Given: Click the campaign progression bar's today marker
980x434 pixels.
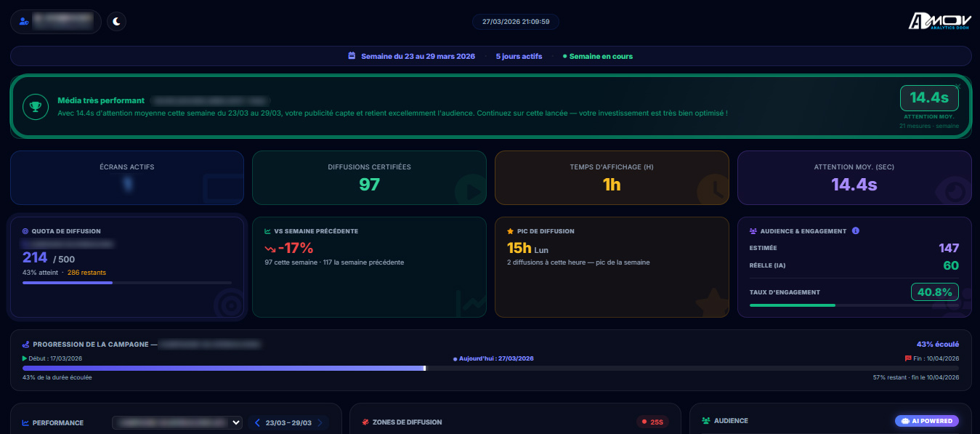Looking at the screenshot, I should (425, 368).
